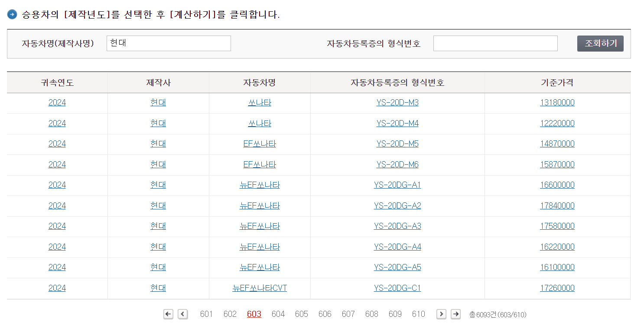Select current page 603

click(254, 314)
